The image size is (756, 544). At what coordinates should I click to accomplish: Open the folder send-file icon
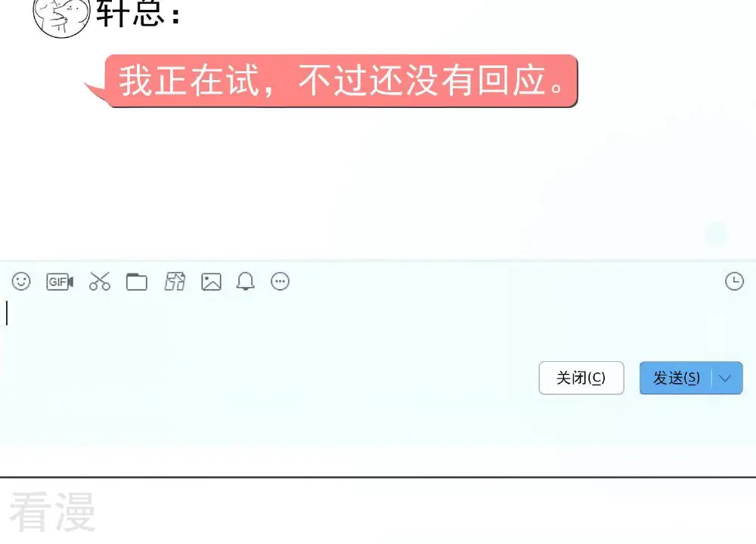click(x=136, y=282)
